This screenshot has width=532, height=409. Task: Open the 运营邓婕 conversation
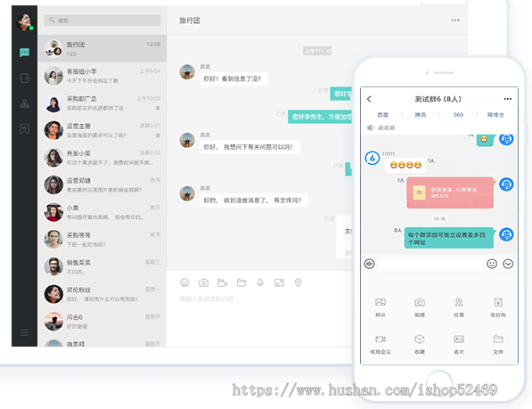[102, 184]
